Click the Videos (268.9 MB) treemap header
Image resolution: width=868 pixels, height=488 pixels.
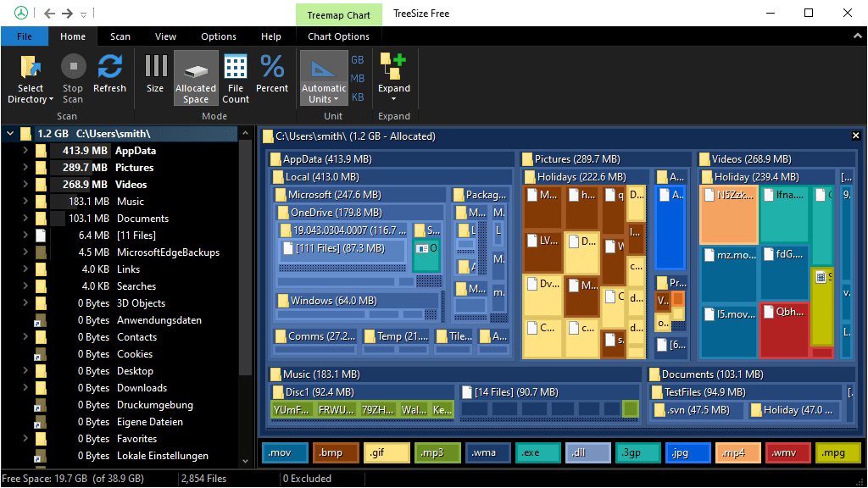click(x=776, y=159)
